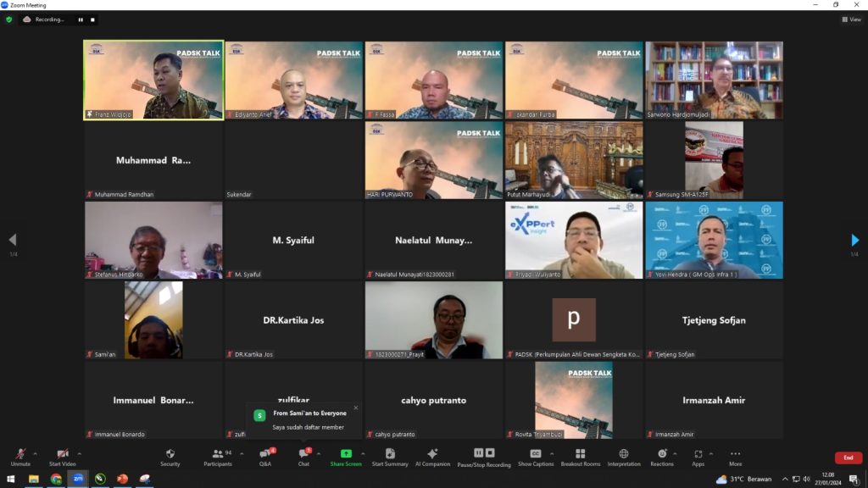Pause recording in top-left indicator

point(81,20)
